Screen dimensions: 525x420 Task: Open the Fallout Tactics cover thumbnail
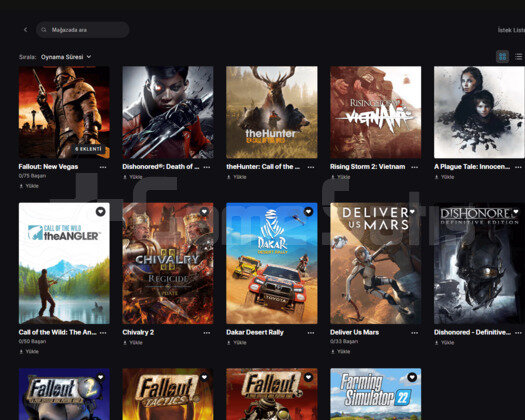point(168,394)
